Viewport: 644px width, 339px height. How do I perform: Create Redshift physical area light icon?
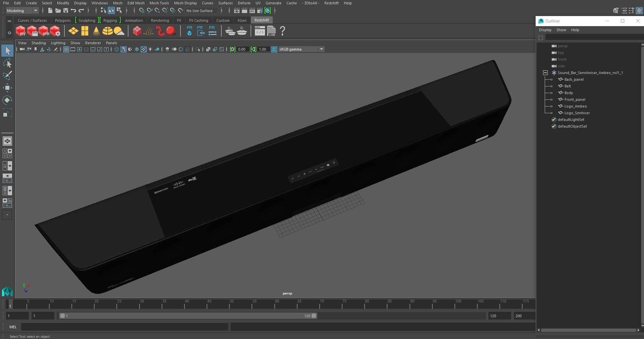tap(73, 31)
